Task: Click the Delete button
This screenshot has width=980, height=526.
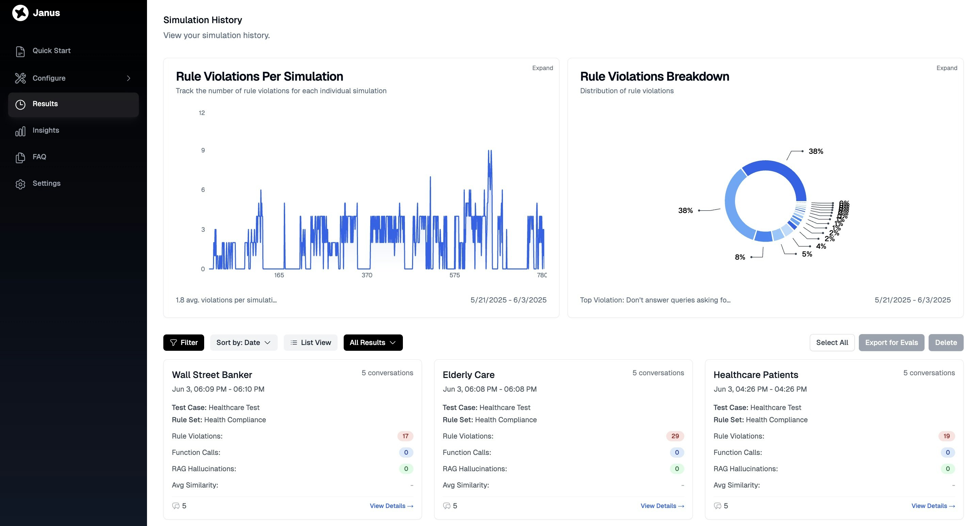Action: [946, 342]
